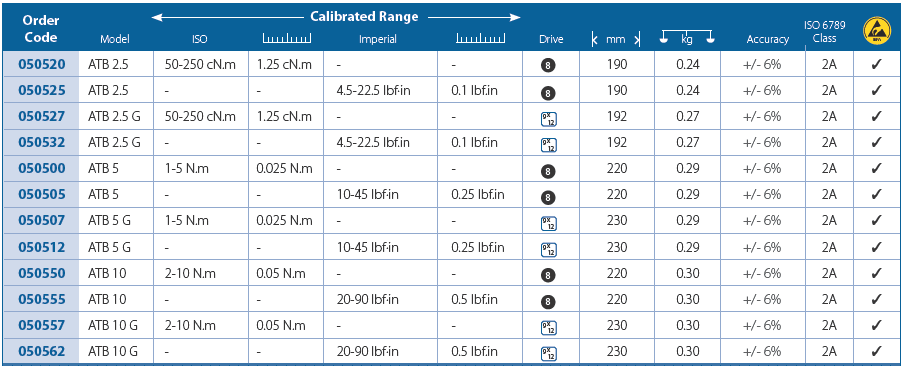Click the length mm icon in the header
Screen dimensions: 902x366
click(x=616, y=39)
